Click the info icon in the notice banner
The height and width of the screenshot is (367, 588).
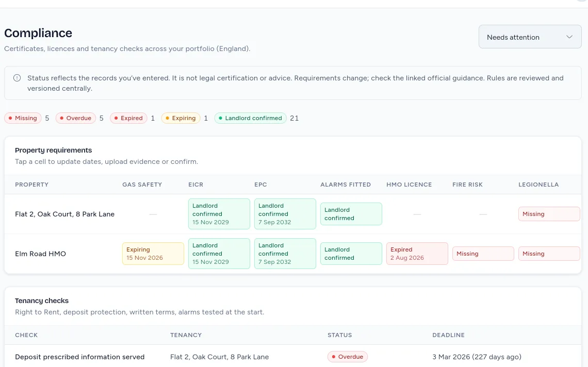(x=17, y=78)
